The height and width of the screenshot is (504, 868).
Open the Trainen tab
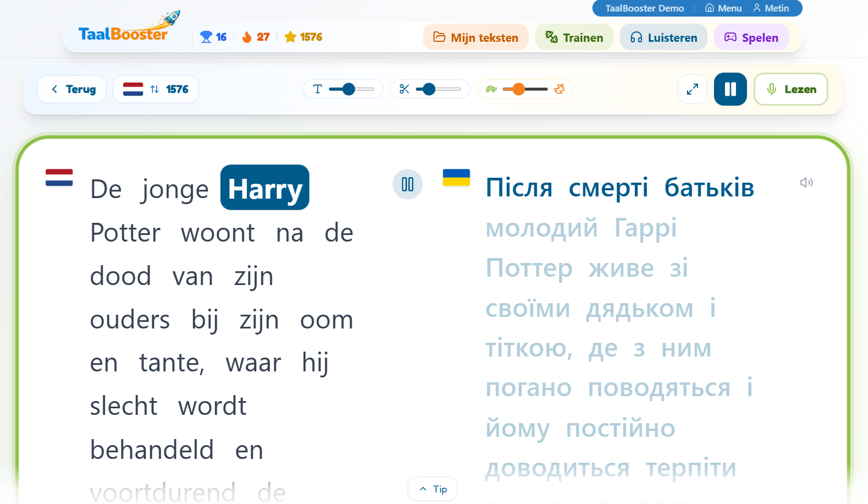click(x=574, y=37)
